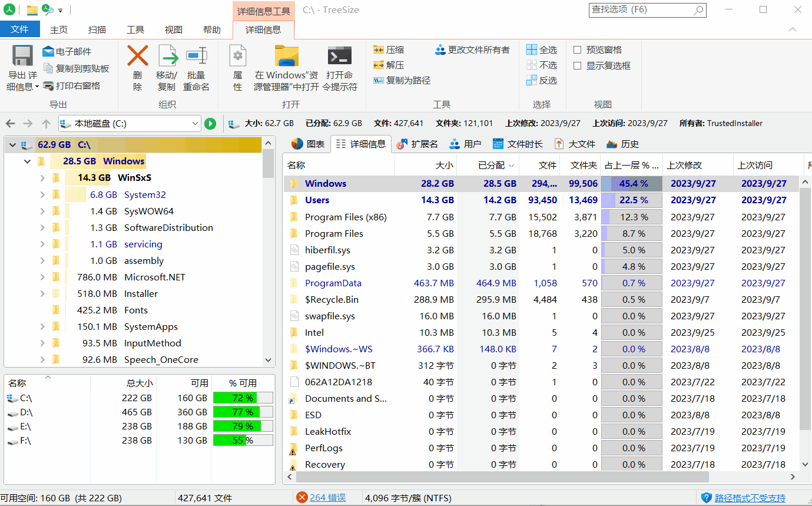Switch to the Tools (工具) ribbon tab

[x=135, y=29]
